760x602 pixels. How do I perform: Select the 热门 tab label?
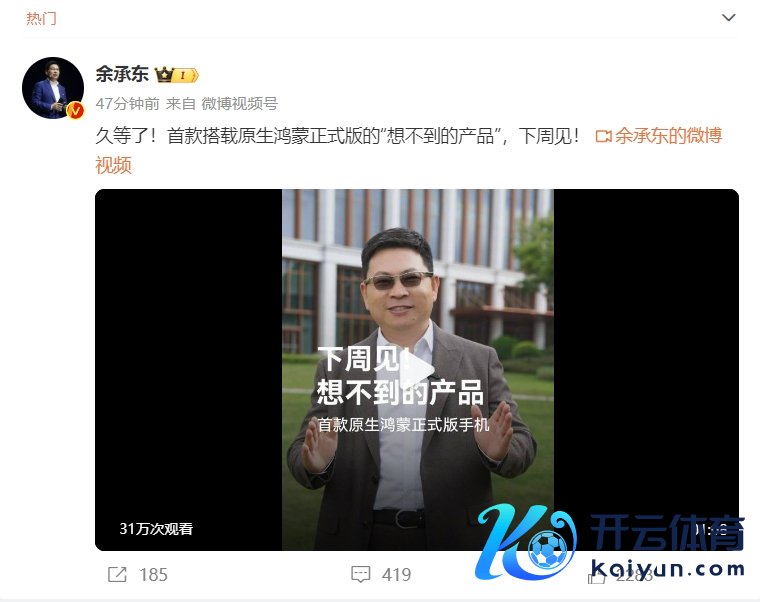pos(41,18)
